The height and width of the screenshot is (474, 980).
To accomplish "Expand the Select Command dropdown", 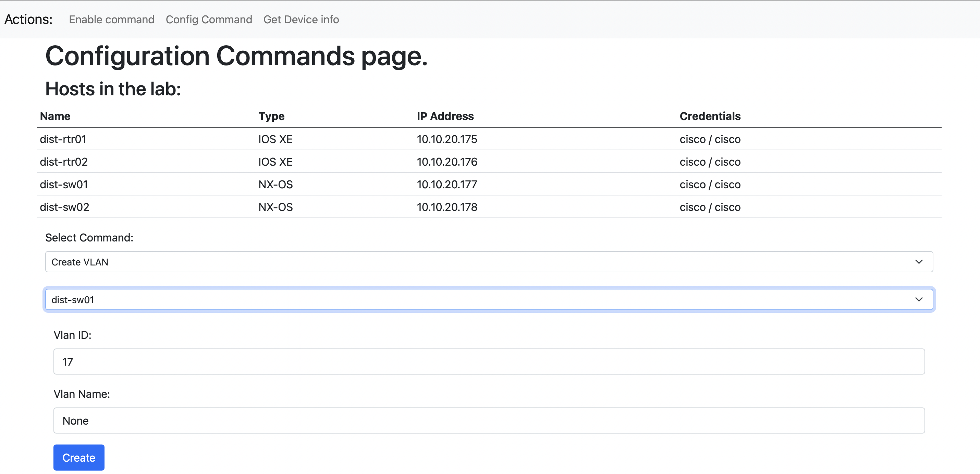I will (x=489, y=262).
